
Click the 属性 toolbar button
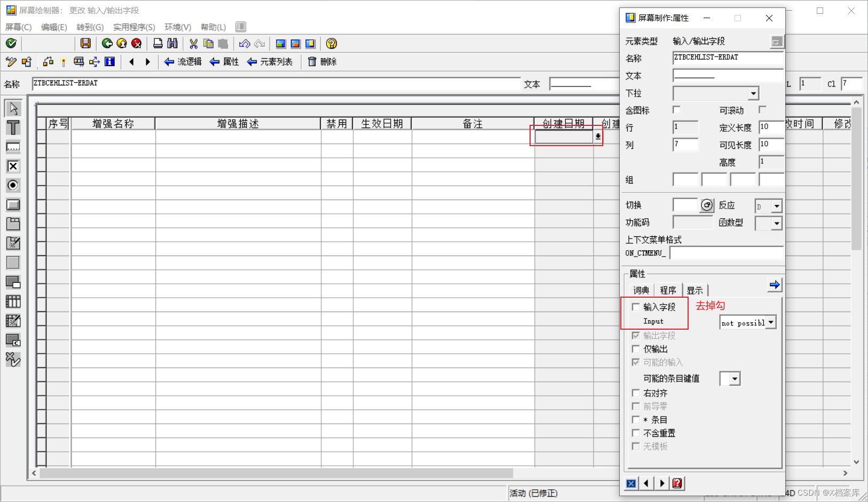tap(224, 62)
